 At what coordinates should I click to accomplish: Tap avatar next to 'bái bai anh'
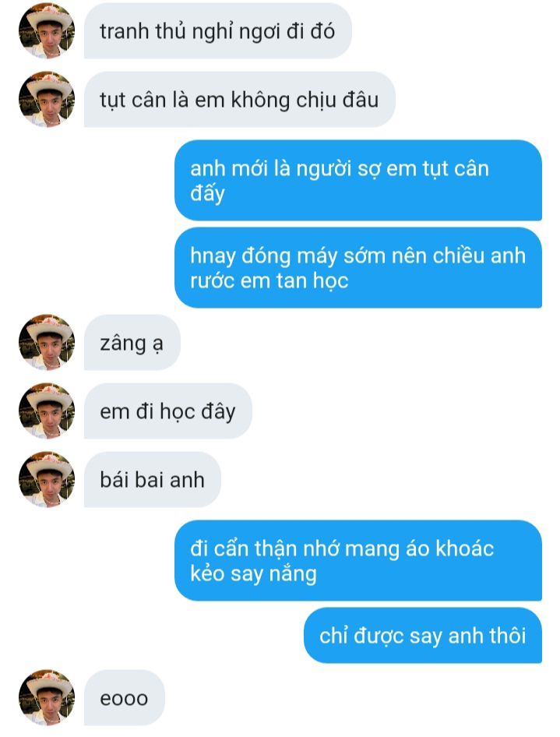click(x=47, y=479)
